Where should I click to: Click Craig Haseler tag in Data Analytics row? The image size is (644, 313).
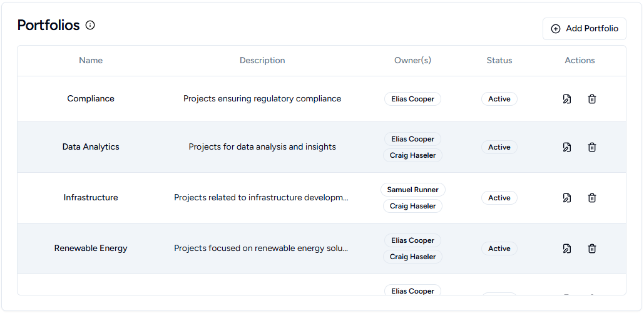tap(412, 155)
